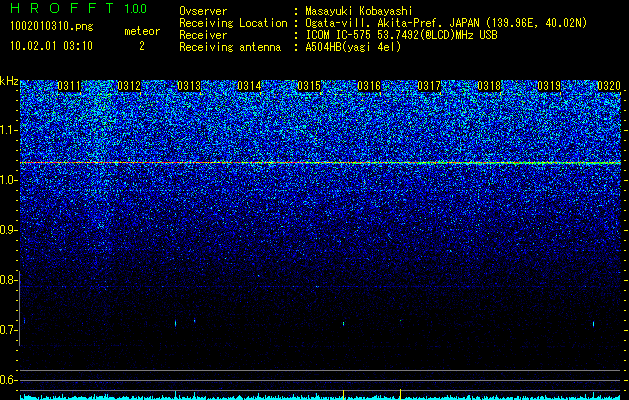Click the 0312 time marker

click(x=129, y=86)
